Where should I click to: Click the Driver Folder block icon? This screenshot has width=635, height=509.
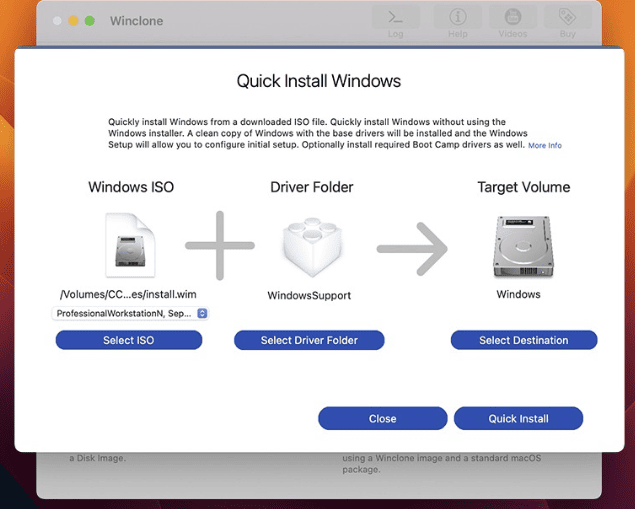click(x=312, y=247)
